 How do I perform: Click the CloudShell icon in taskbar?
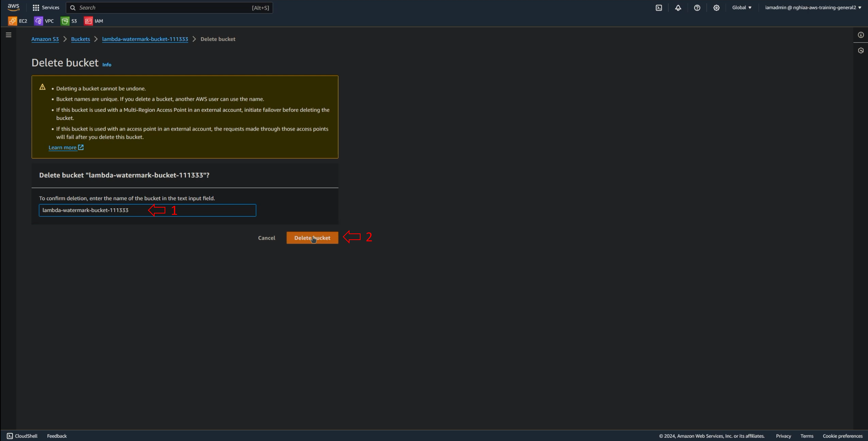[x=10, y=435]
